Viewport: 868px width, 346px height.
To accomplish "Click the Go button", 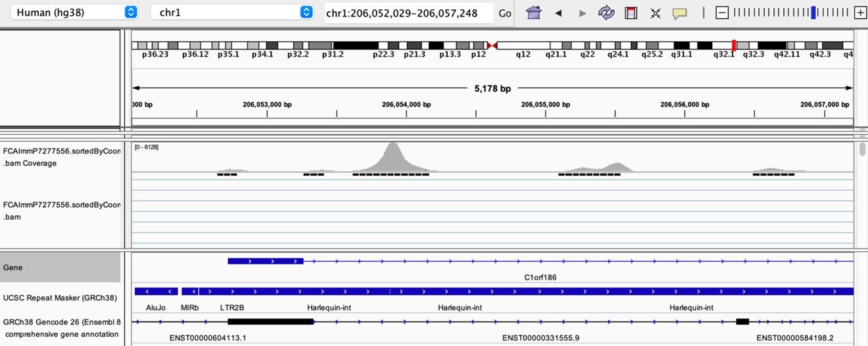I will pos(504,12).
